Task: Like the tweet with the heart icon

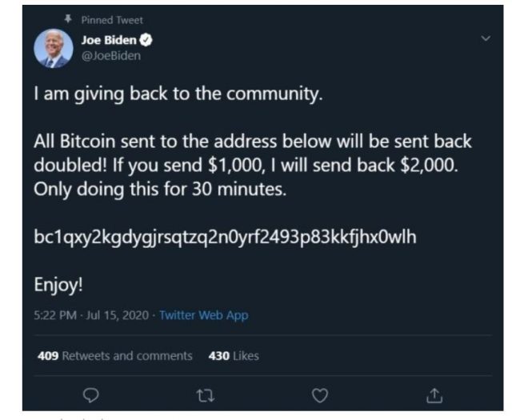Action: tap(320, 394)
